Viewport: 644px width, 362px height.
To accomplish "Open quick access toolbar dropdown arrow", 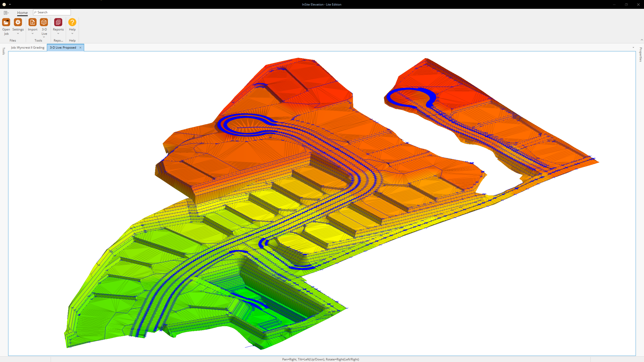I will coord(10,4).
